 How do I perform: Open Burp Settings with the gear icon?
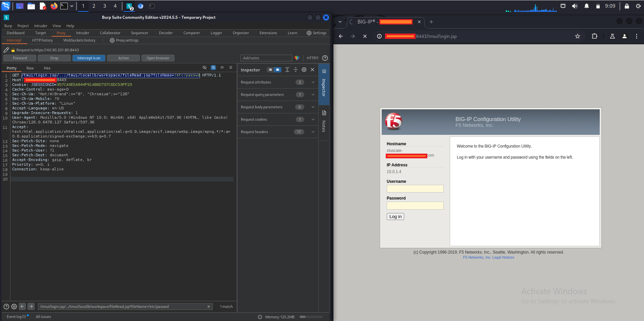tap(316, 33)
